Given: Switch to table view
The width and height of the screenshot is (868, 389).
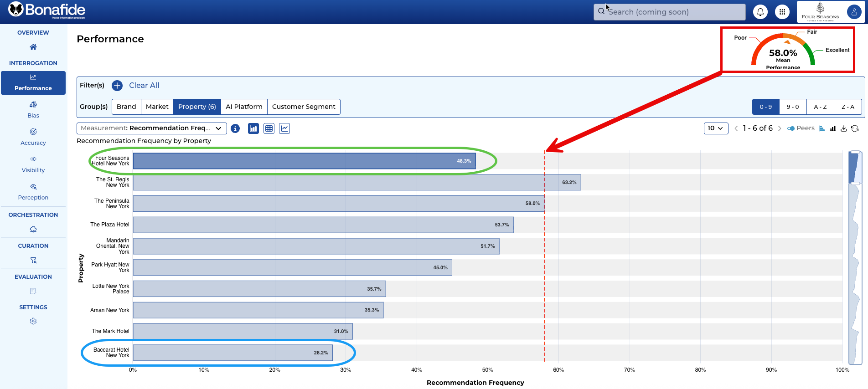Looking at the screenshot, I should tap(269, 128).
